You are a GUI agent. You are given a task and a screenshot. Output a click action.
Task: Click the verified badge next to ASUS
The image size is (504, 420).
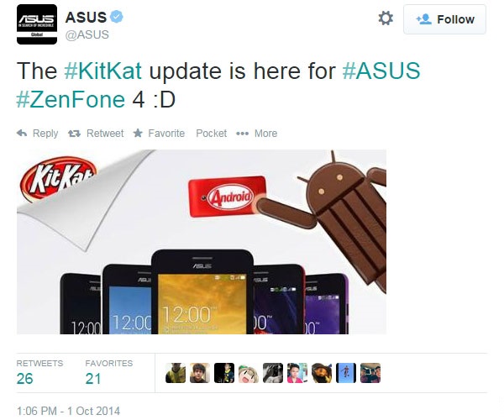[x=117, y=17]
